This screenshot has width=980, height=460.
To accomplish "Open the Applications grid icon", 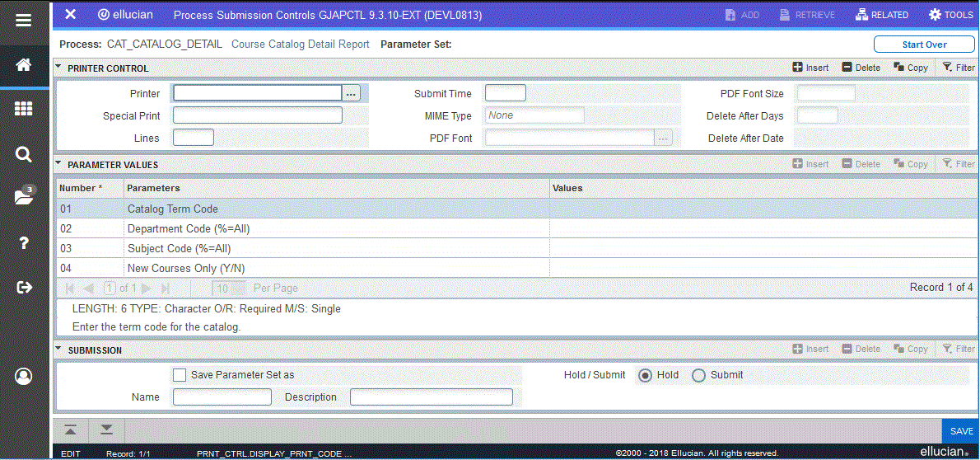I will (x=24, y=110).
